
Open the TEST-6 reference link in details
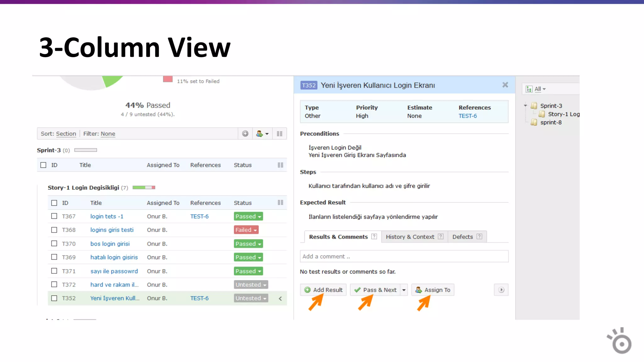click(x=467, y=116)
